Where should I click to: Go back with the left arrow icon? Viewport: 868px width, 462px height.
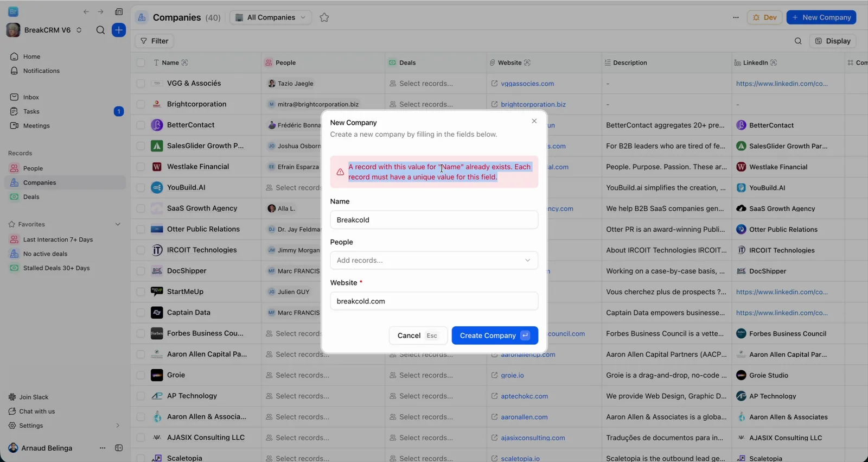86,12
